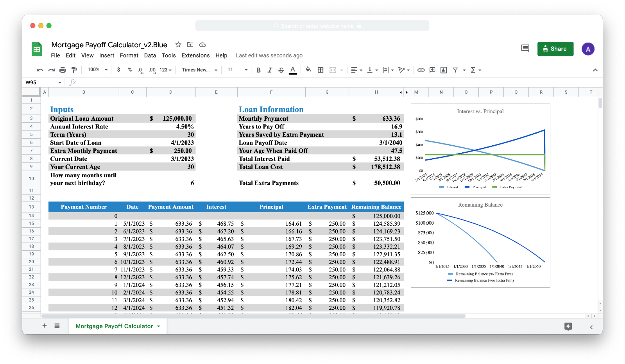
Task: Click the green Share button
Action: coord(555,49)
